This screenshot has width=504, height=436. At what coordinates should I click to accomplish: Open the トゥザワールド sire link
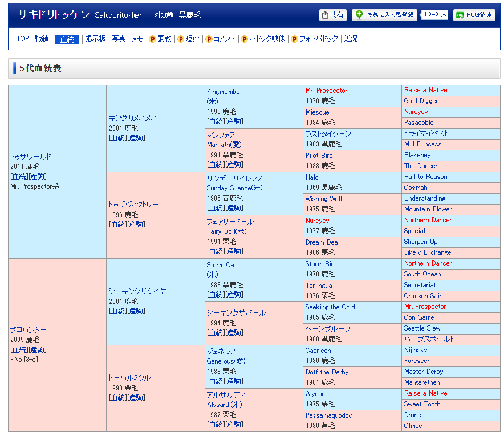[31, 157]
